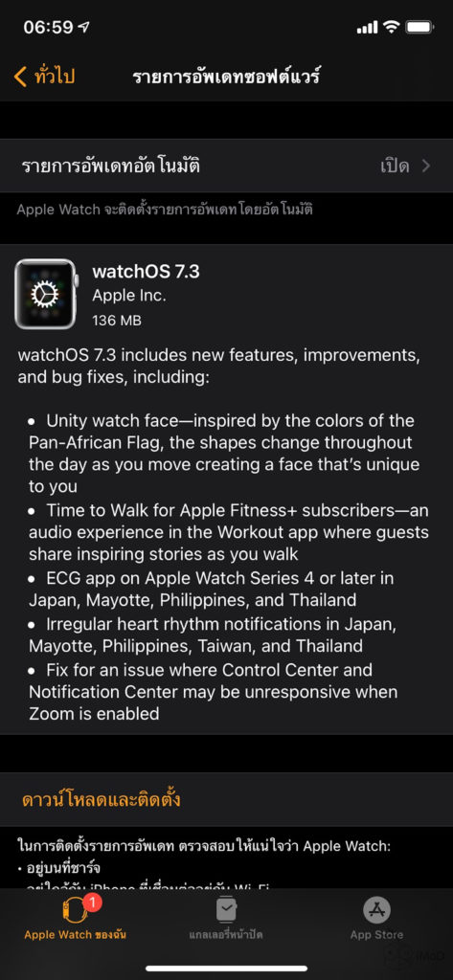Tap the เปิด status value
Screen dimensions: 453x980
pyautogui.click(x=395, y=166)
